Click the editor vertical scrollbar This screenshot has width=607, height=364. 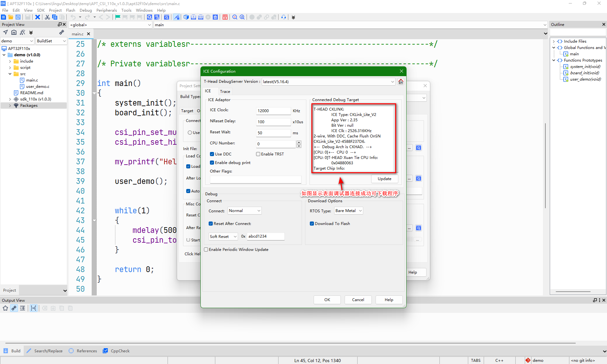coord(545,166)
